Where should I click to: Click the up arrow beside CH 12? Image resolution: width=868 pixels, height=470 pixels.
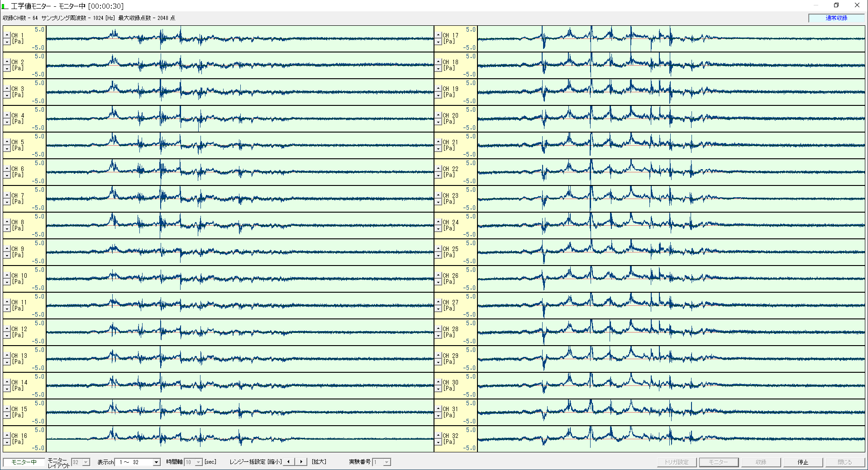point(7,329)
